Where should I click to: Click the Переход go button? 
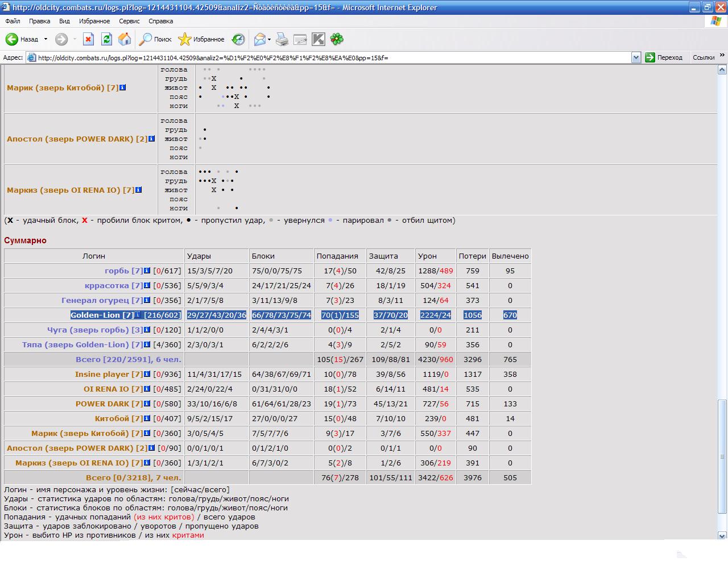pyautogui.click(x=664, y=57)
